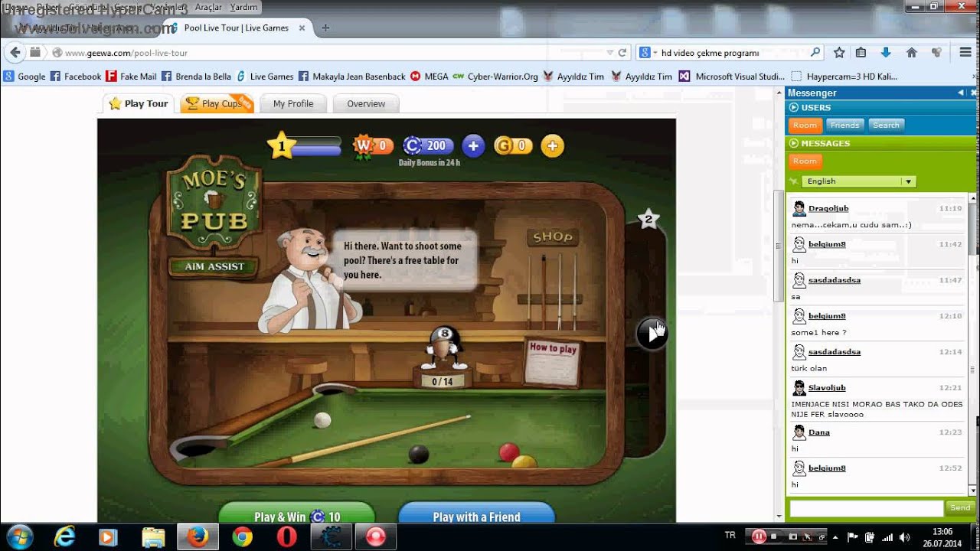This screenshot has width=980, height=551.
Task: Show the bookmarks list icon
Action: [x=861, y=53]
